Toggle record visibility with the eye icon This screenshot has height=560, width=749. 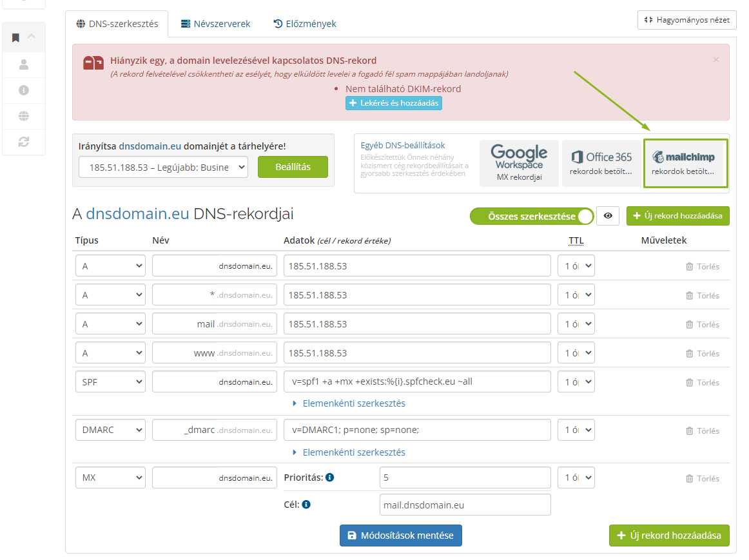607,216
